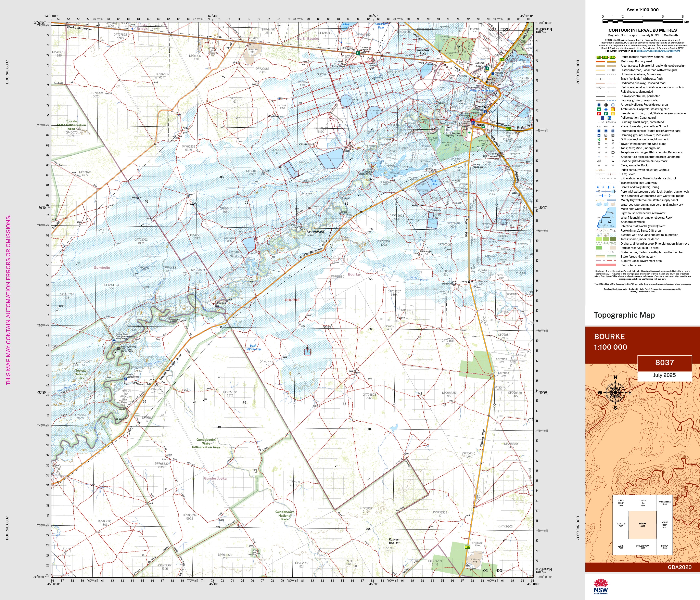The width and height of the screenshot is (700, 600).
Task: Click the yellow Coast guard C icon
Action: click(x=609, y=118)
